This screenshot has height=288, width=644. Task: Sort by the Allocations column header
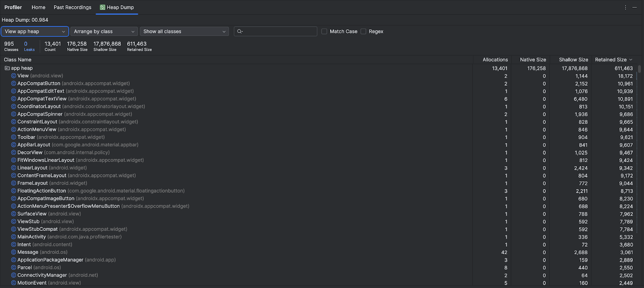(x=495, y=60)
